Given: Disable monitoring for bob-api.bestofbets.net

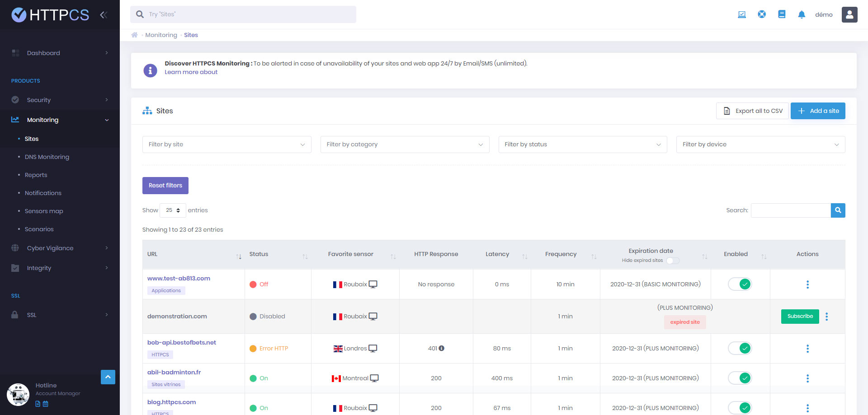Looking at the screenshot, I should [x=740, y=348].
